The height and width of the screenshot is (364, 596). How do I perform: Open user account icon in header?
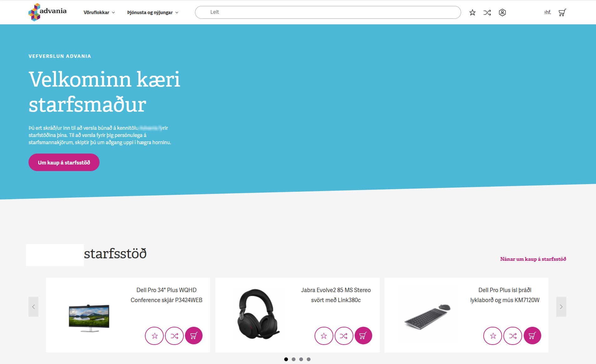[502, 13]
